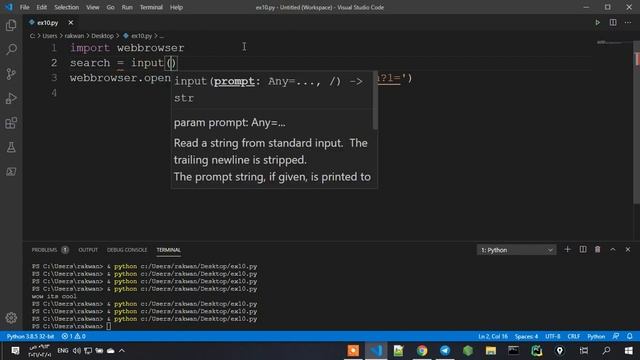Image resolution: width=640 pixels, height=360 pixels.
Task: Open the Help menu
Action: (x=176, y=7)
